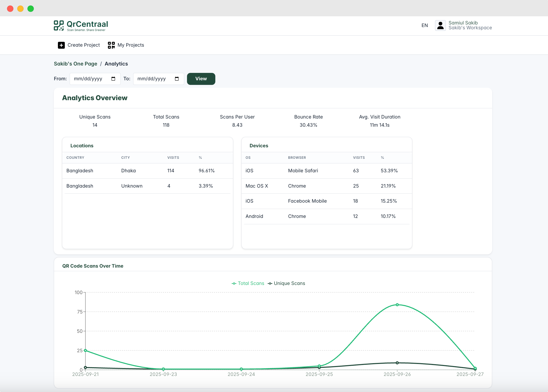This screenshot has width=548, height=392.
Task: Open the Create Project menu item
Action: tap(83, 45)
